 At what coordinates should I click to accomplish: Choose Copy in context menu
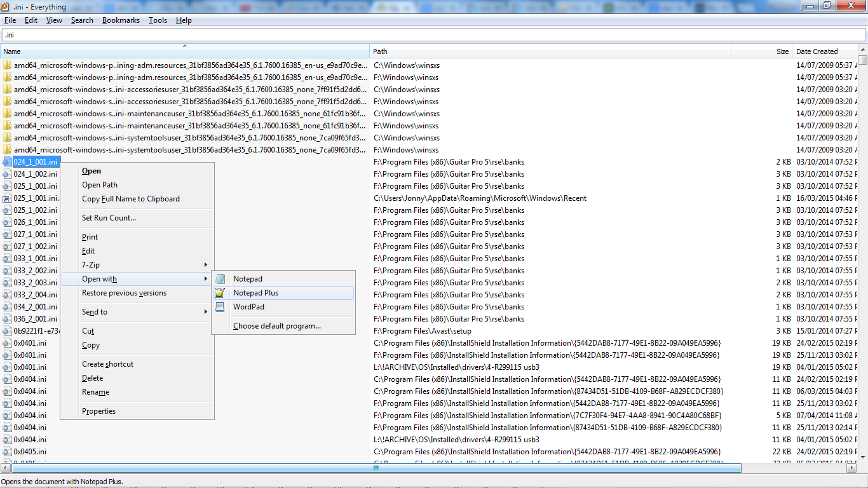[137, 345]
